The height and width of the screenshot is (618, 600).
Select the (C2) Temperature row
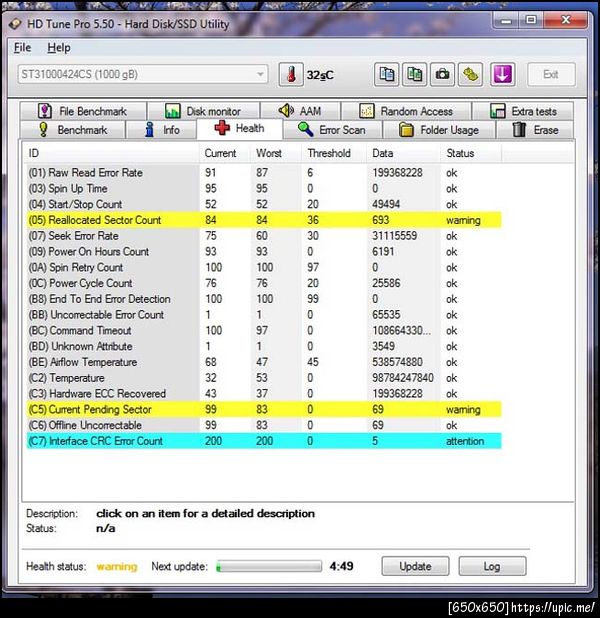click(264, 378)
